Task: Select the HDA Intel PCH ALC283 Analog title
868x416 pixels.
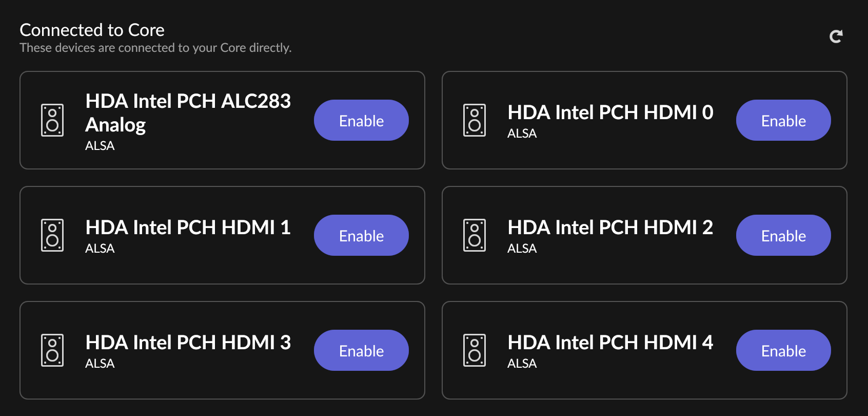Action: pos(188,113)
